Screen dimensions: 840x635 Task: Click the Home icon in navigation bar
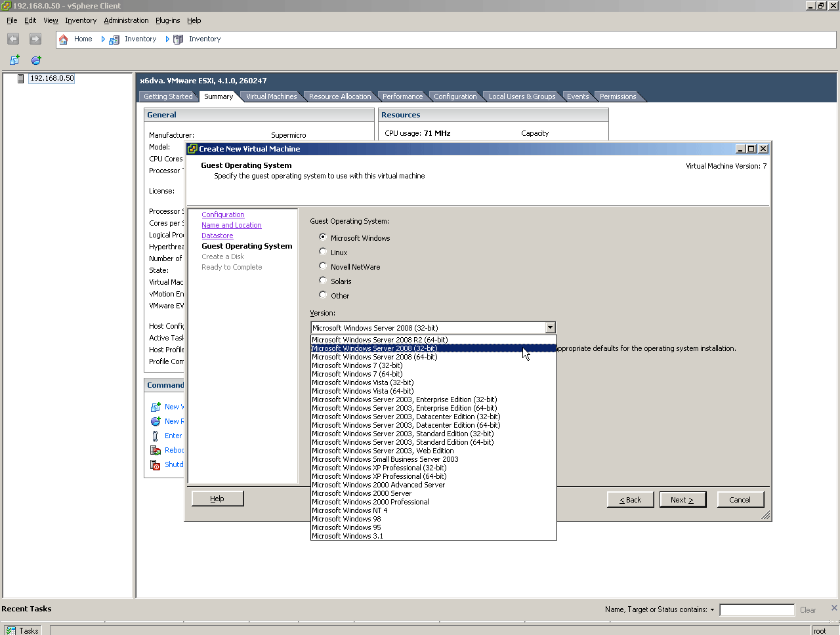[64, 39]
